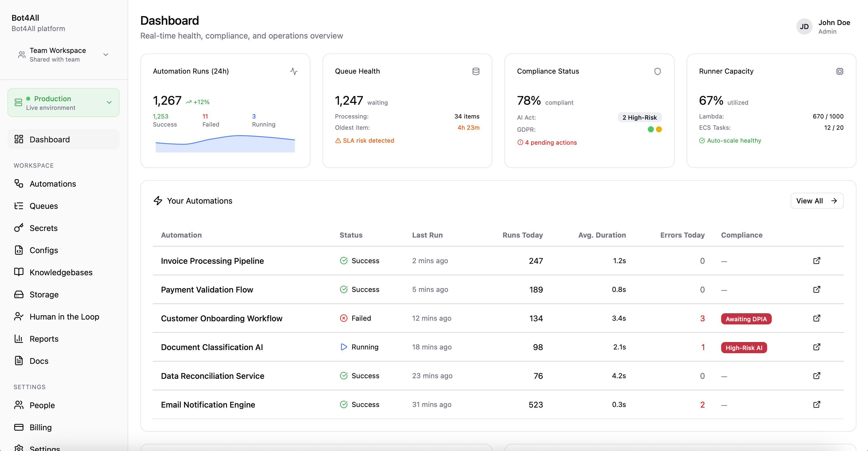Click the JD user avatar

804,26
